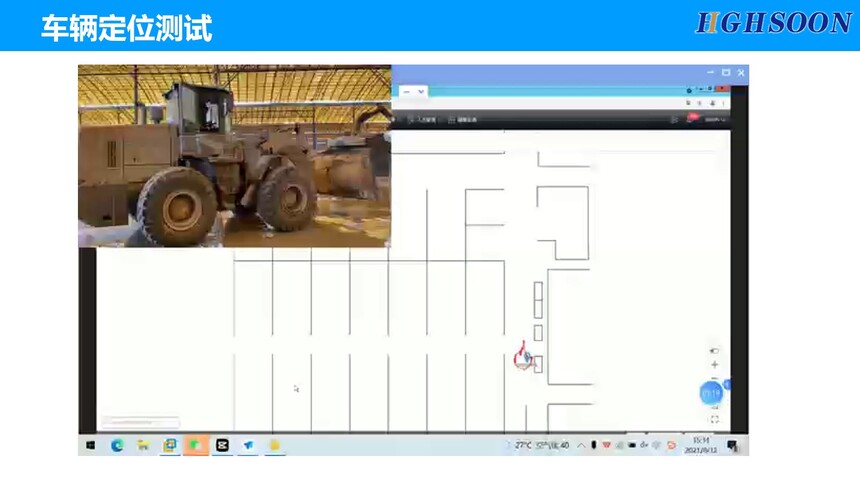Enter fullscreen using the map fullscreen icon
The image size is (860, 484).
coord(714,419)
